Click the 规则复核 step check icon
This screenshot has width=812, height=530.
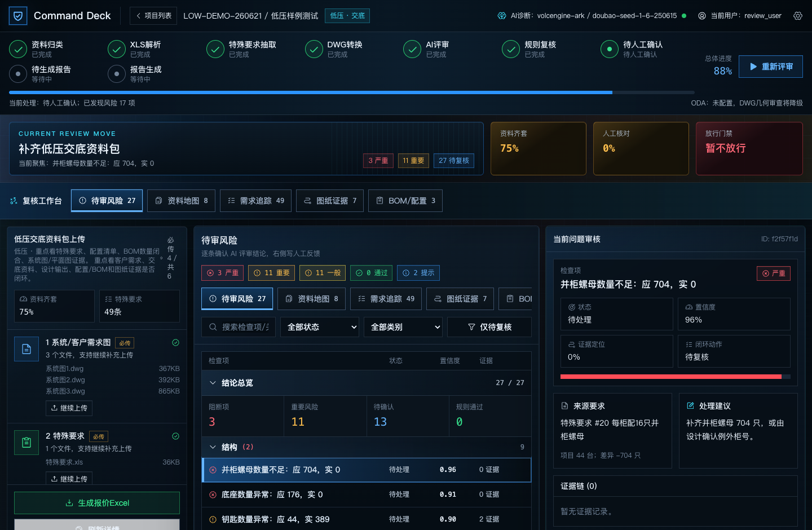pos(511,49)
